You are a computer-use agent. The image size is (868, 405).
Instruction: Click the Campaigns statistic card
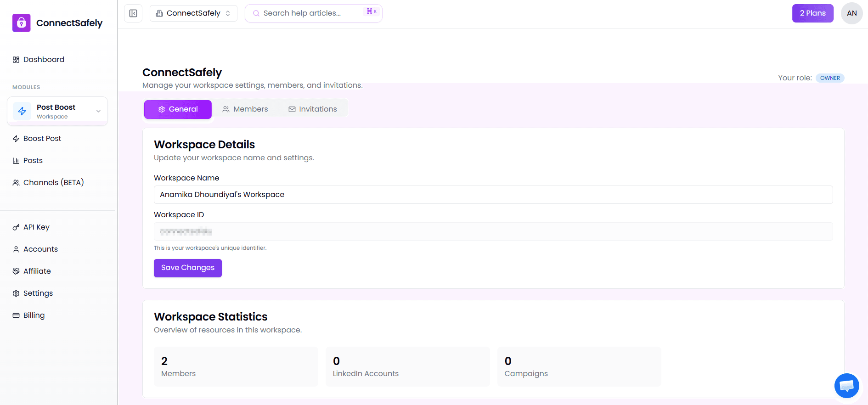[x=579, y=366]
